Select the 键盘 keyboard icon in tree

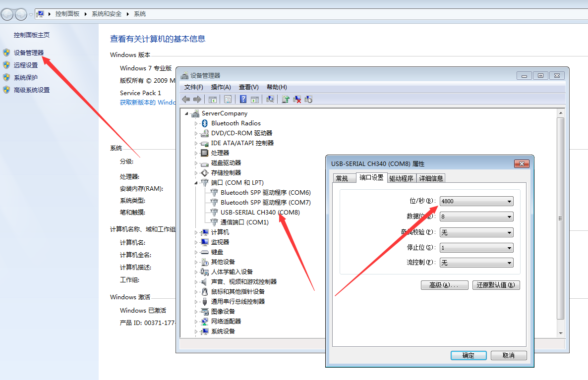click(x=204, y=252)
